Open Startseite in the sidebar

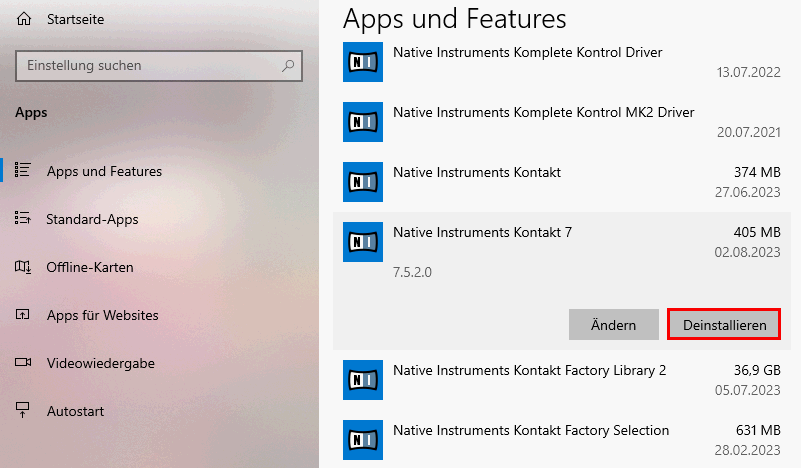pos(75,19)
